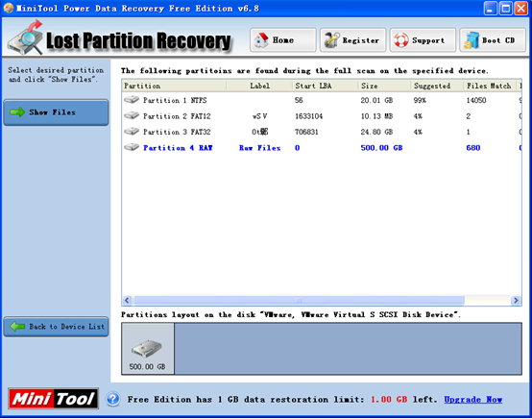Open the Register dialog
532x419 pixels.
point(352,40)
